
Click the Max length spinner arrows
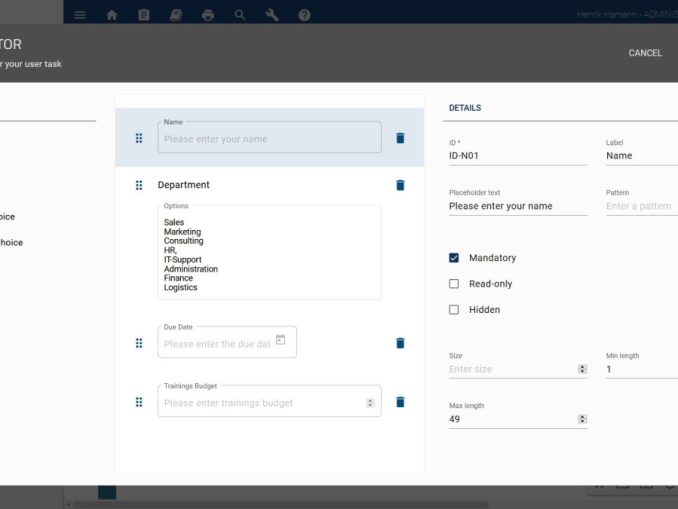point(582,420)
